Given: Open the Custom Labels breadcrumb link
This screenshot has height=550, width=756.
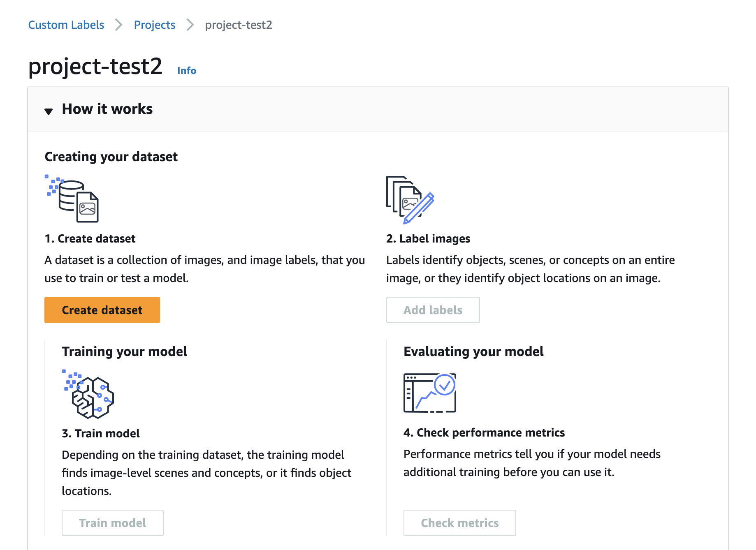Looking at the screenshot, I should pos(66,25).
